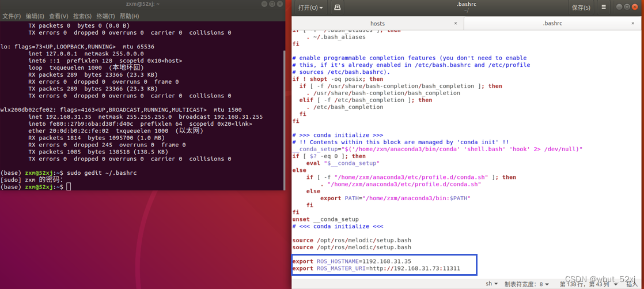The width and height of the screenshot is (644, 289).
Task: Click the 'lo: flags=73' interface line
Action: click(x=77, y=47)
